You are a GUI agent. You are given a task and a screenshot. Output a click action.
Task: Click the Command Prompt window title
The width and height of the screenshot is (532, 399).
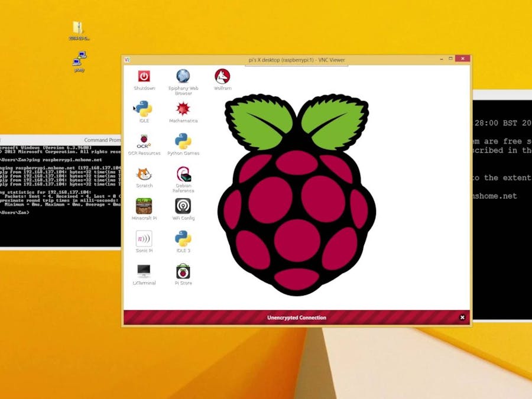[x=102, y=140]
